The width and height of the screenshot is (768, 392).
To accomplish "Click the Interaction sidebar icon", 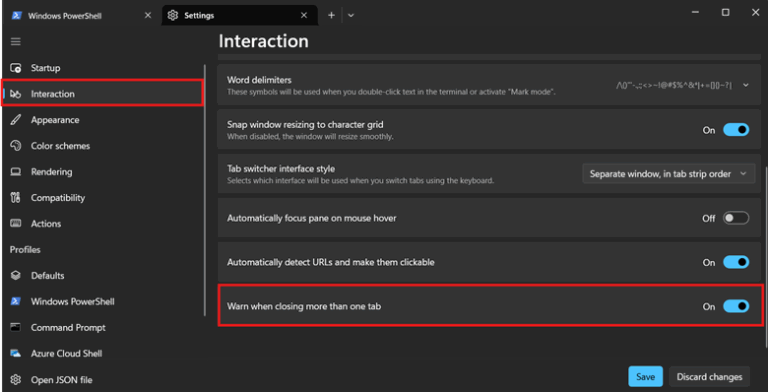I will coord(16,94).
